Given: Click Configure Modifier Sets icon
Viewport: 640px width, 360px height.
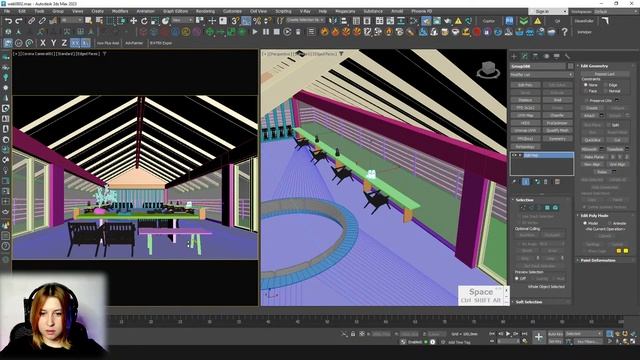Looking at the screenshot, I should click(x=557, y=182).
